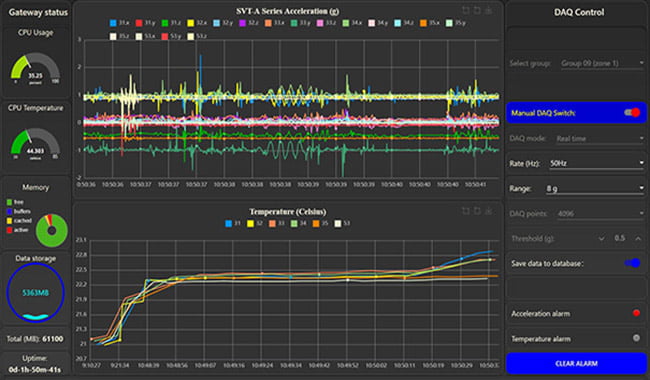Viewport: 650px width, 380px height.
Task: Click the yellow 32.x legend color swatch
Action: (x=190, y=23)
